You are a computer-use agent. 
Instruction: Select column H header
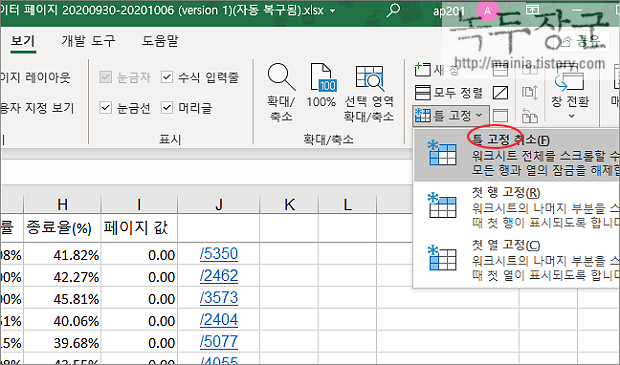[x=62, y=204]
